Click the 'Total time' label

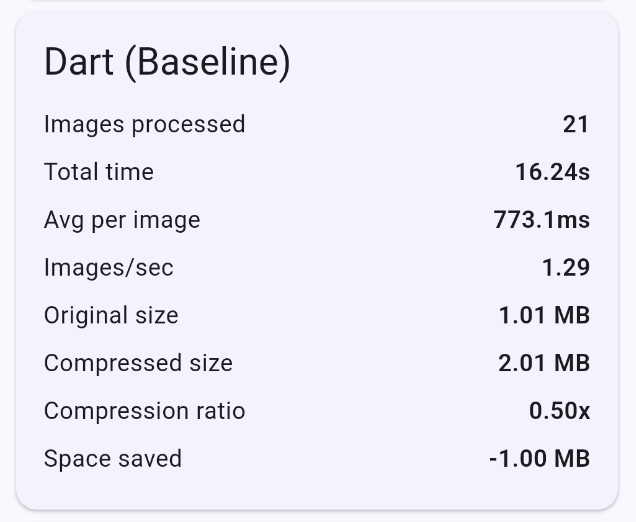coord(99,172)
